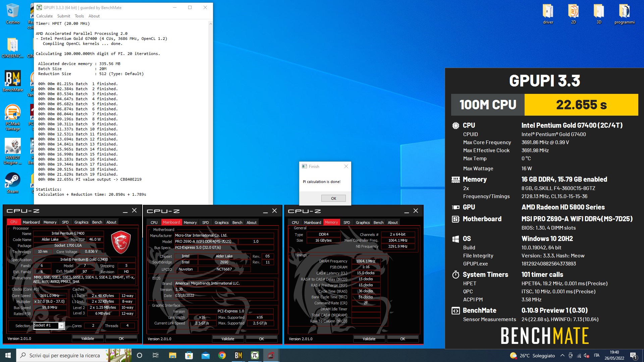644x362 pixels.
Task: Click the Cortana circle in the taskbar
Action: [x=140, y=355]
